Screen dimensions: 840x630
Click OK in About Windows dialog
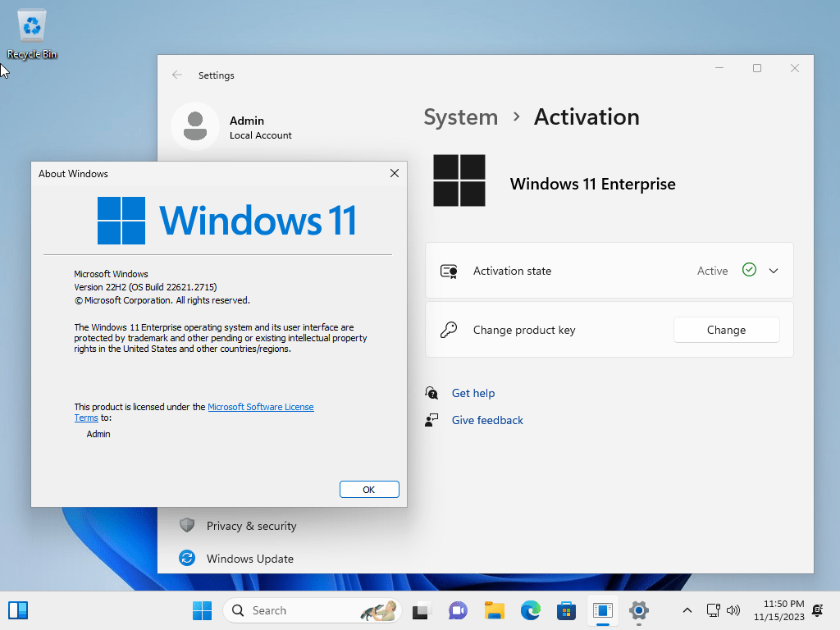point(369,489)
